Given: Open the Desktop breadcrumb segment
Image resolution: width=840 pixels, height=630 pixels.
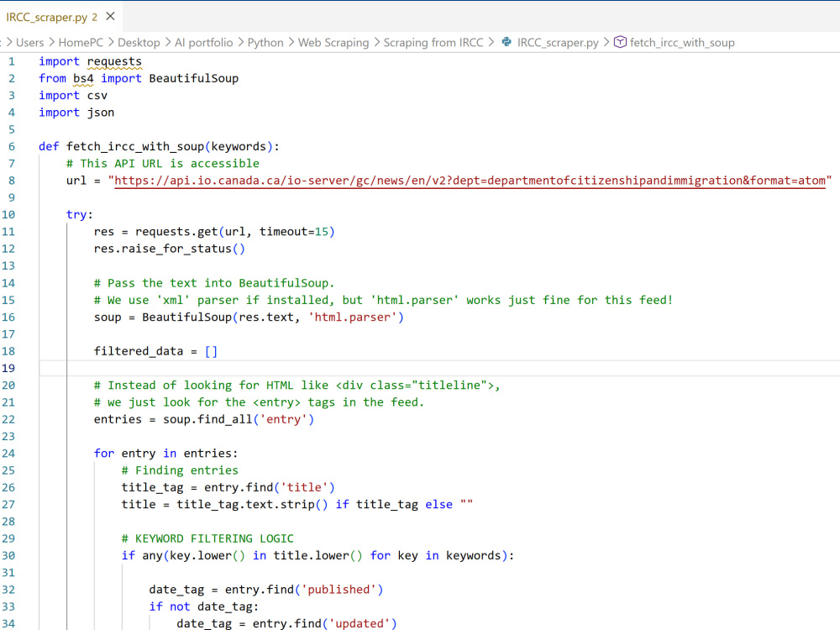Looking at the screenshot, I should pyautogui.click(x=139, y=43).
